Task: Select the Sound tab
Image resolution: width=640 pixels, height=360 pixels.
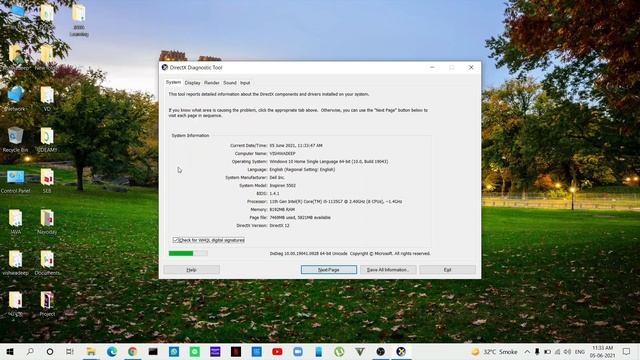Action: coord(230,83)
